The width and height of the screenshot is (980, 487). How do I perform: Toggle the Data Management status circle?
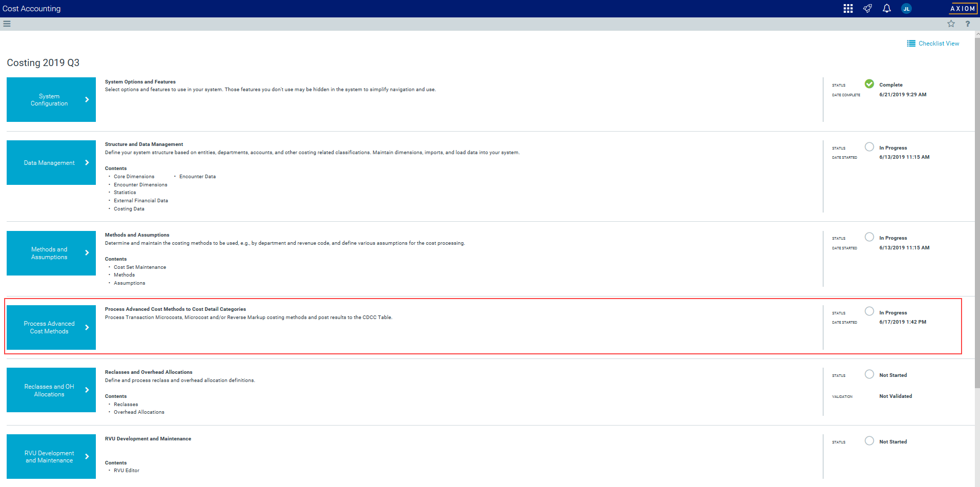pyautogui.click(x=869, y=147)
